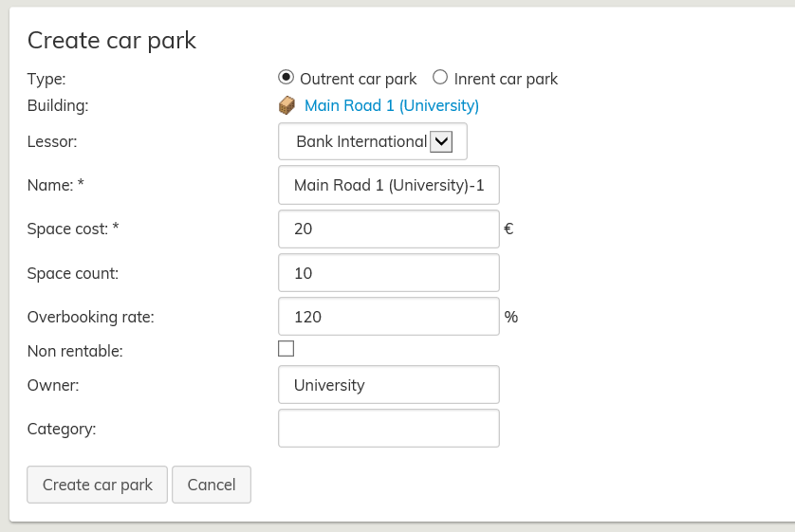Open the Lessor dropdown showing Bank International
The image size is (795, 532).
tap(373, 141)
